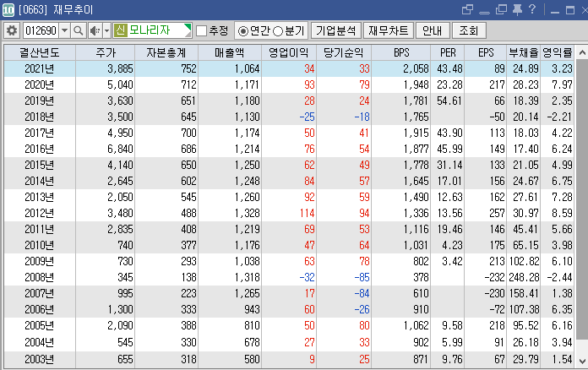
Task: Click 2018년 EPS value -50
Action: pos(497,117)
